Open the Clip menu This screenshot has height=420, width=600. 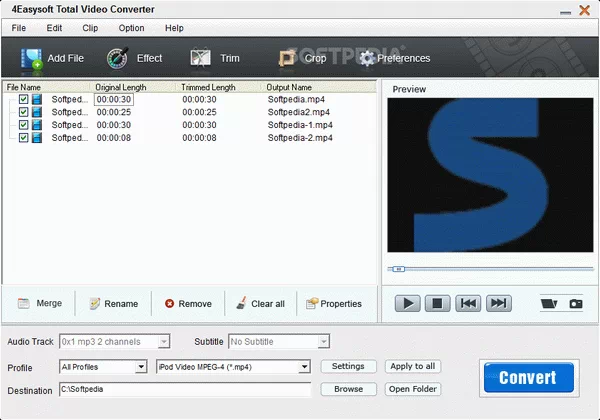[x=90, y=28]
